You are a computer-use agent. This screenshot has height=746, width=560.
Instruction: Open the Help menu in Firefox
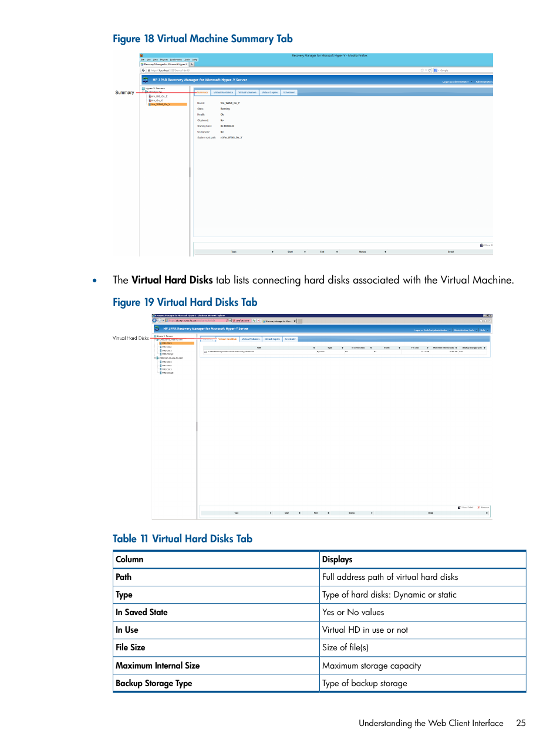tap(195, 60)
